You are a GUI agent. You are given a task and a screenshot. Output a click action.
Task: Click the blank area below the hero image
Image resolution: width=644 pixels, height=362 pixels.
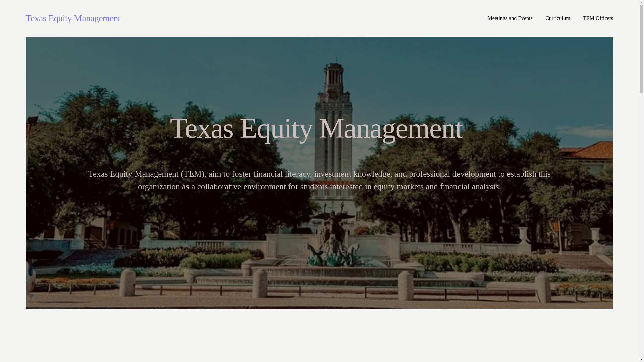click(319, 335)
